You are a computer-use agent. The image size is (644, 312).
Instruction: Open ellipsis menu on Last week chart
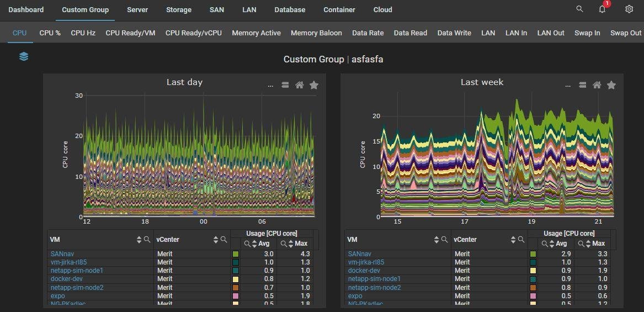point(568,86)
